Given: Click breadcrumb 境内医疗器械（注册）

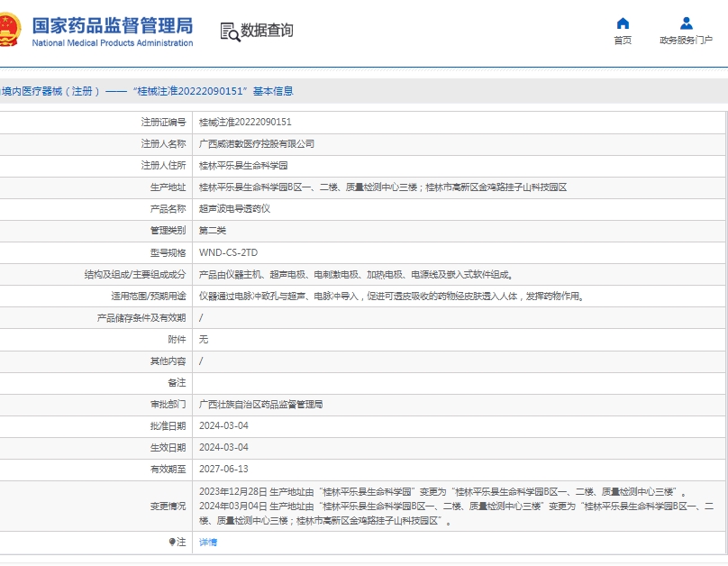Looking at the screenshot, I should pyautogui.click(x=50, y=91).
